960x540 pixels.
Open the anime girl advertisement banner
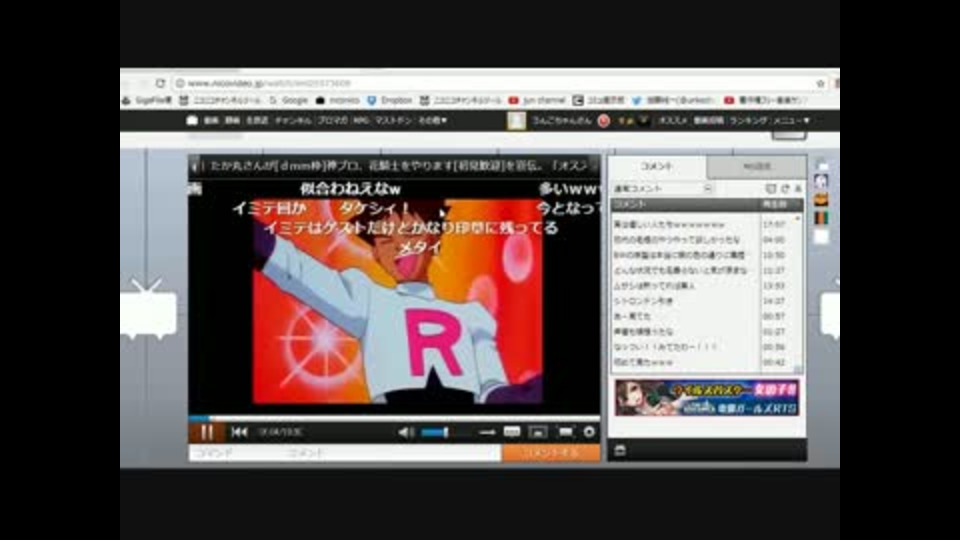tap(707, 398)
